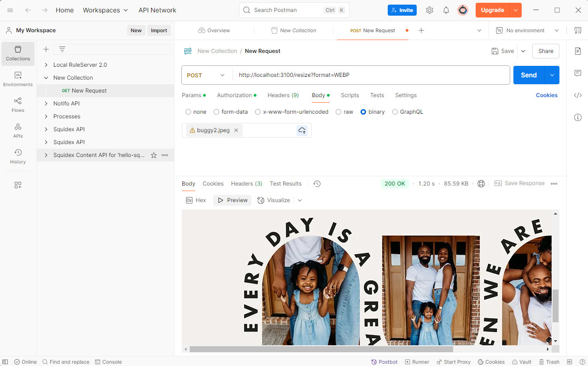Screen dimensions: 588x366
Task: Click the upload file cloud icon
Action: (302, 130)
